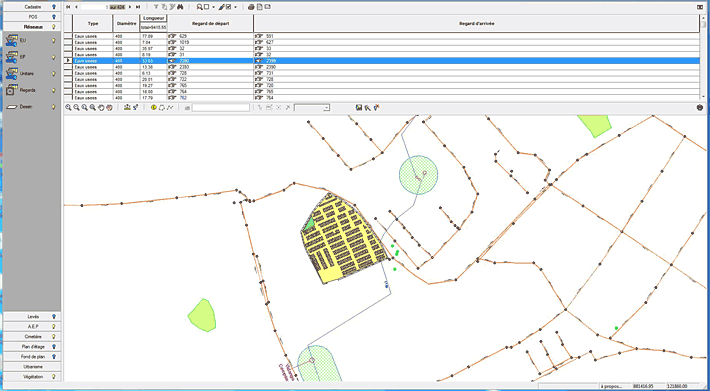The width and height of the screenshot is (710, 391).
Task: Click the second zoom magnifier in map toolbar
Action: click(77, 107)
